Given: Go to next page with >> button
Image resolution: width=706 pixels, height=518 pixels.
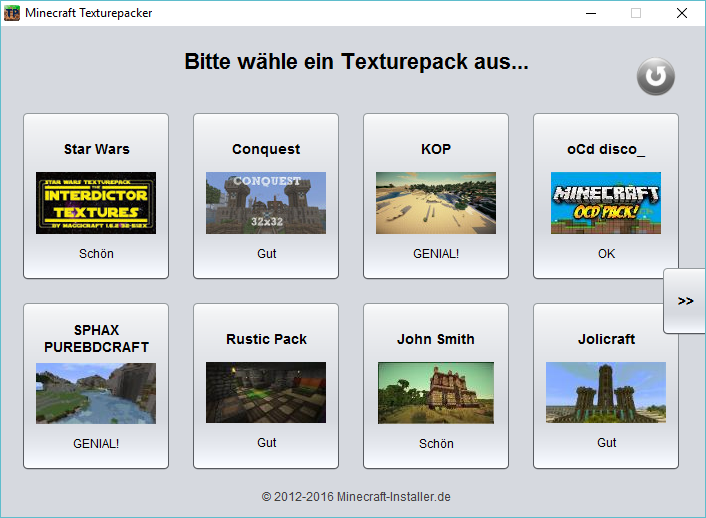Looking at the screenshot, I should (x=685, y=301).
